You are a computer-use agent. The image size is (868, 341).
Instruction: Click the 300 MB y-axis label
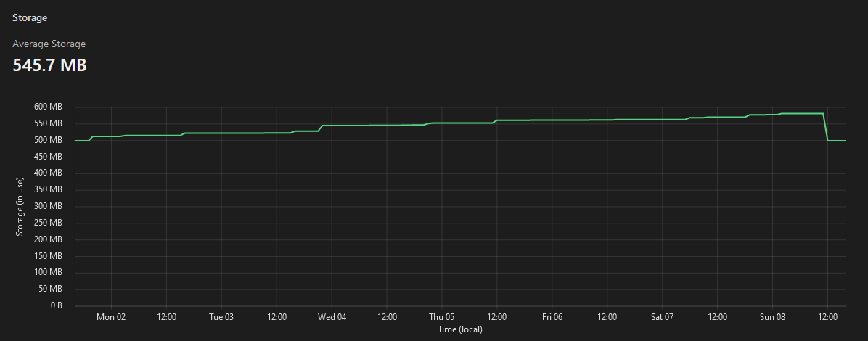[48, 207]
